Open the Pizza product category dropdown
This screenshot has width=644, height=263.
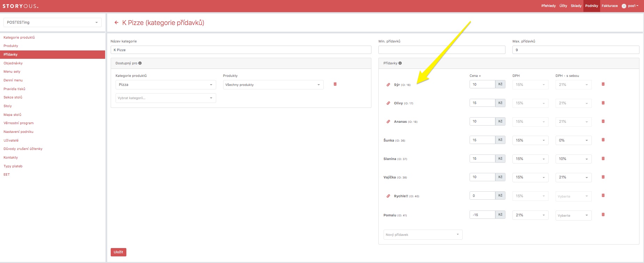click(166, 85)
